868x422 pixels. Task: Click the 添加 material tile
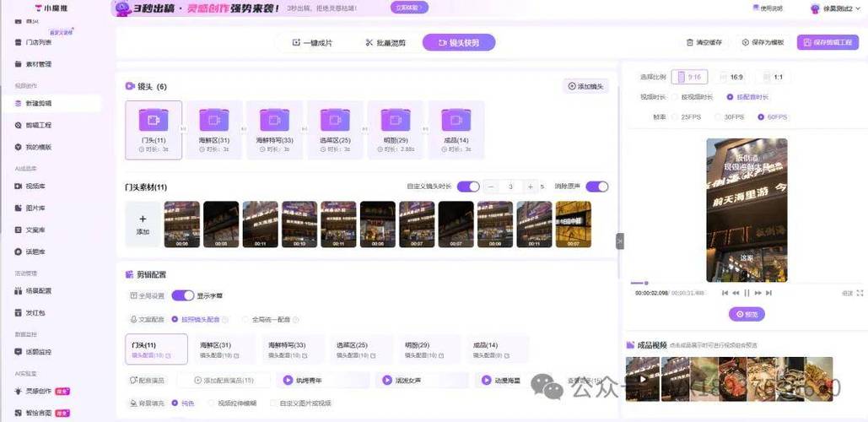tap(143, 225)
